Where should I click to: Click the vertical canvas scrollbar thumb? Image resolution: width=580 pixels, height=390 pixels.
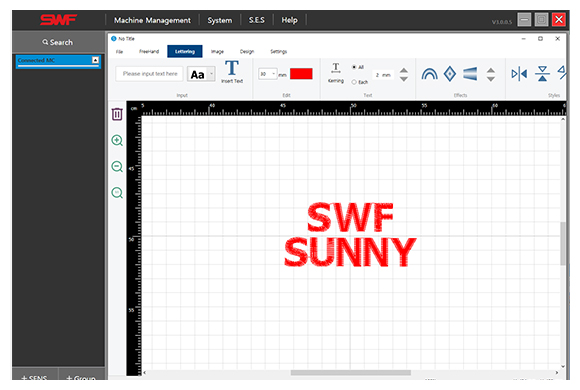tap(563, 243)
